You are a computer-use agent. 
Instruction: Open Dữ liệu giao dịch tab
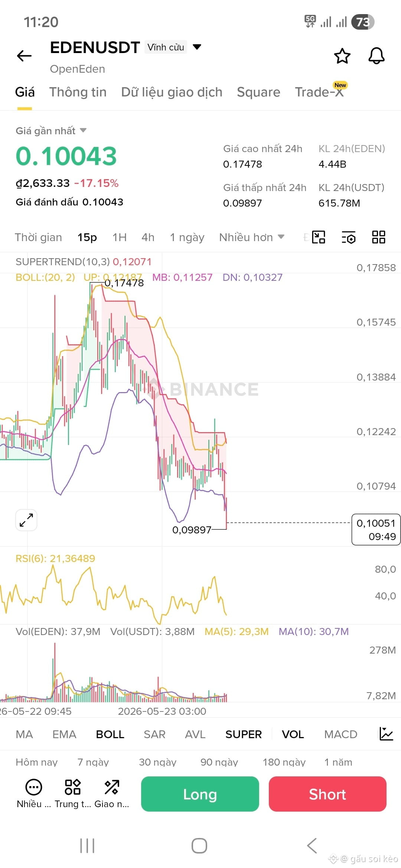172,92
